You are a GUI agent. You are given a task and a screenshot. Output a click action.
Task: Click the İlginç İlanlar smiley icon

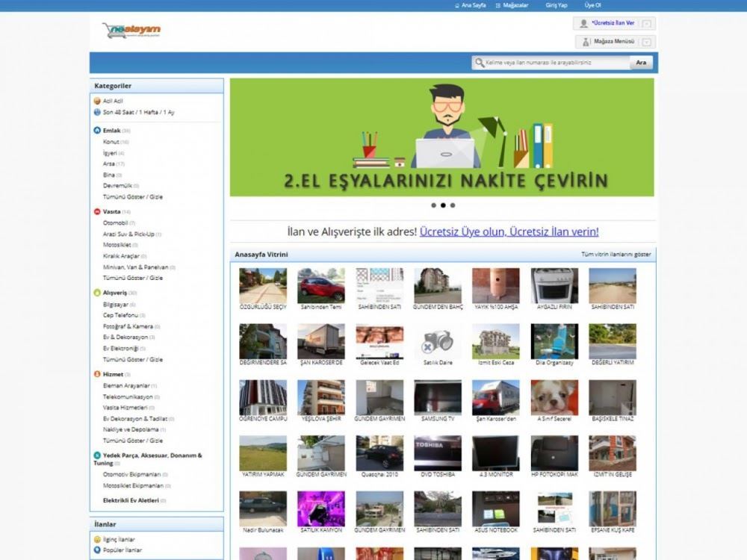[97, 540]
